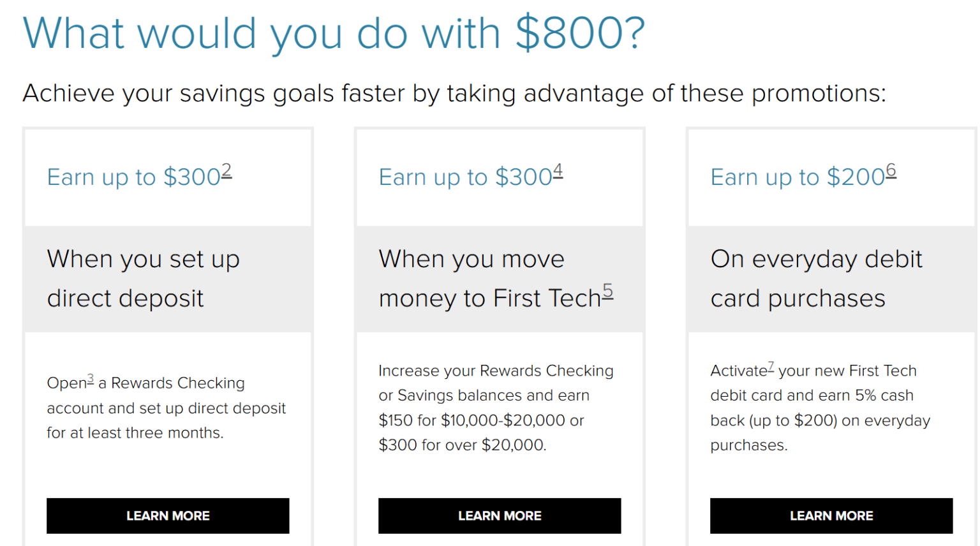Click the Earn up to $200 heading

tap(796, 177)
